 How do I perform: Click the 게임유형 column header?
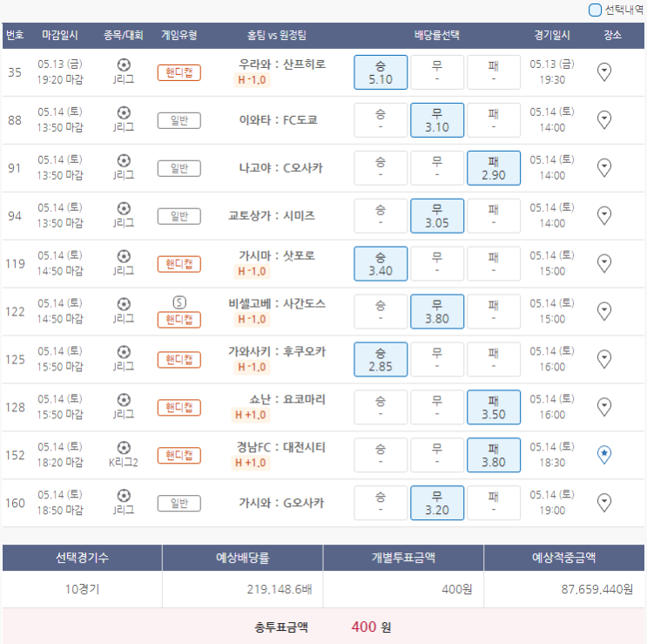click(179, 35)
